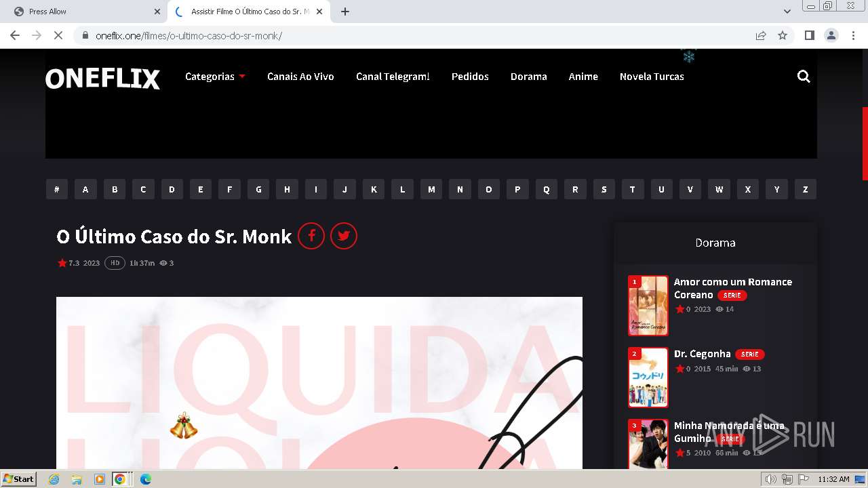
Task: Open the tab search chevron
Action: [x=787, y=12]
